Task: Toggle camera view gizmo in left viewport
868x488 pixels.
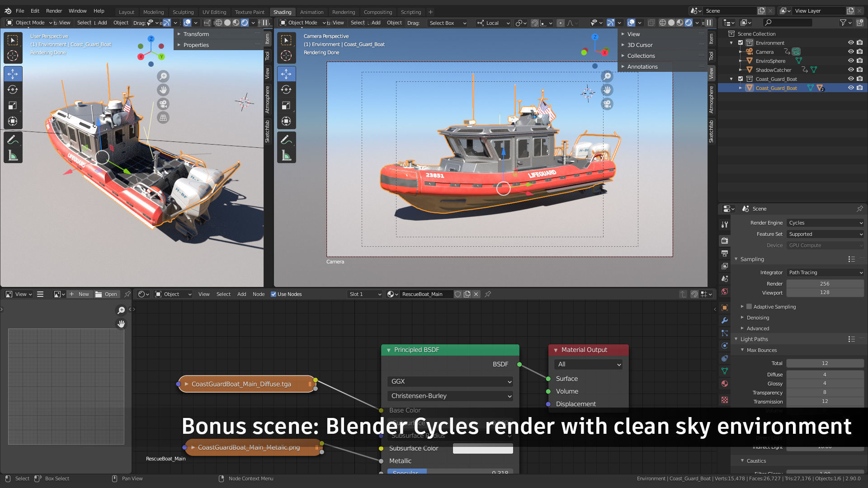Action: tap(163, 104)
